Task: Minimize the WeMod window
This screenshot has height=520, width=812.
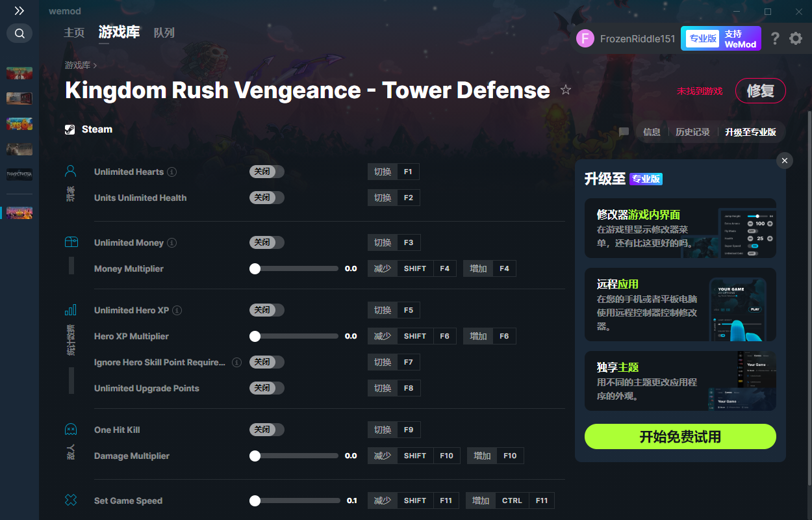Action: click(737, 11)
